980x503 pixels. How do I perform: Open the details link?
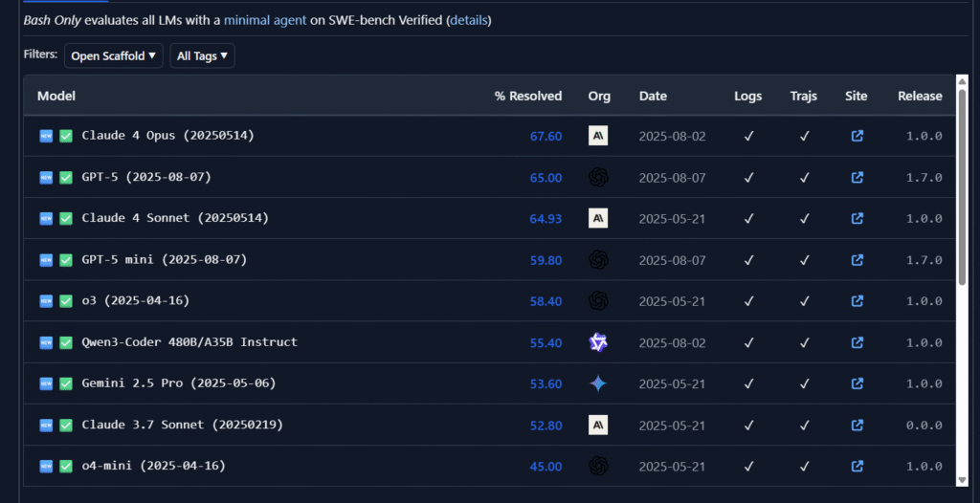click(468, 20)
